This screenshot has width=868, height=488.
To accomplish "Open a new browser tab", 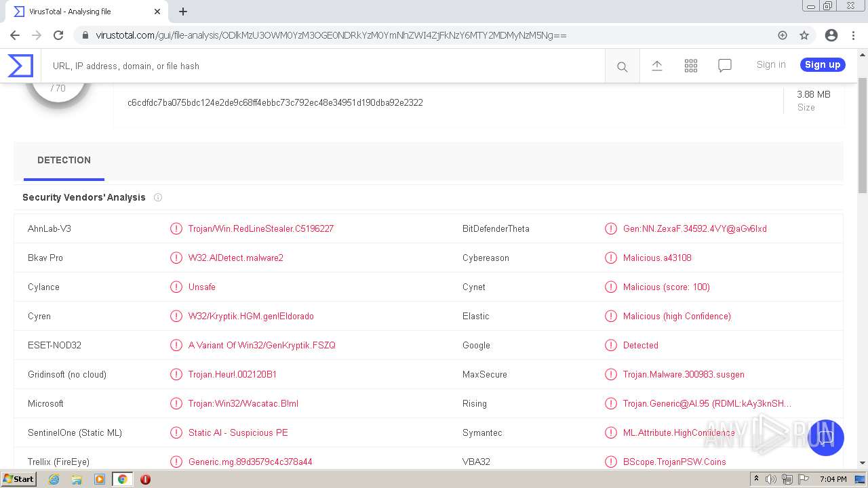I will click(x=183, y=12).
